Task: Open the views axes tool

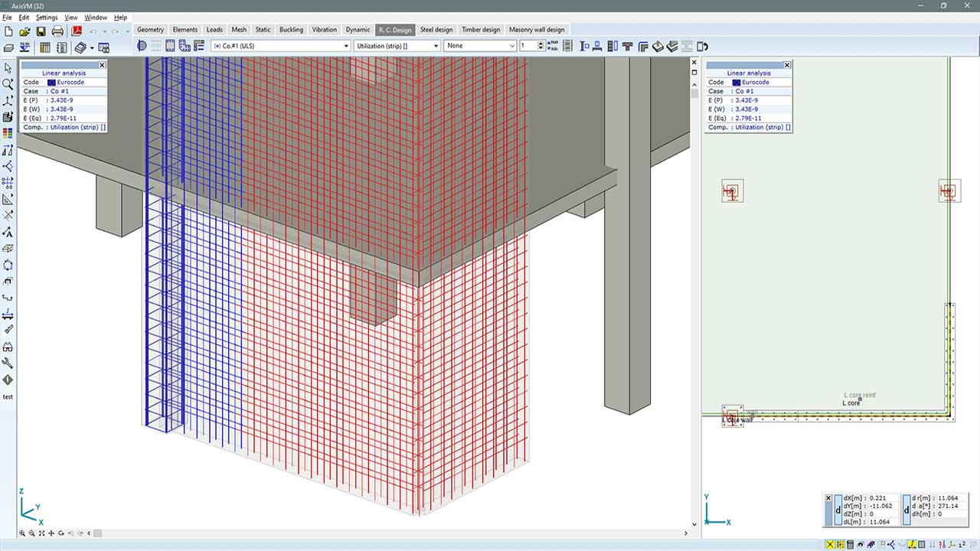Action: click(8, 101)
